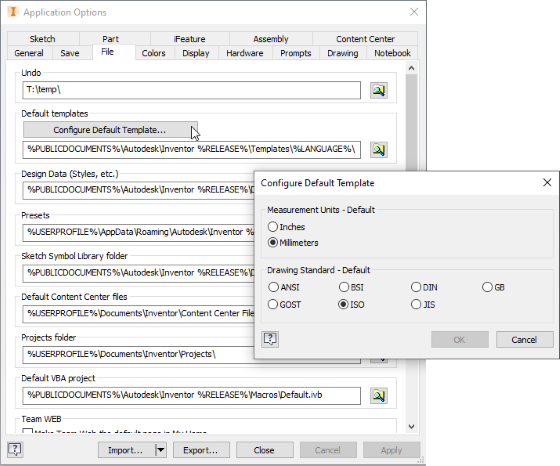Screen dimensions: 560x466
Task: Click Configure Default Template button
Action: (x=110, y=130)
